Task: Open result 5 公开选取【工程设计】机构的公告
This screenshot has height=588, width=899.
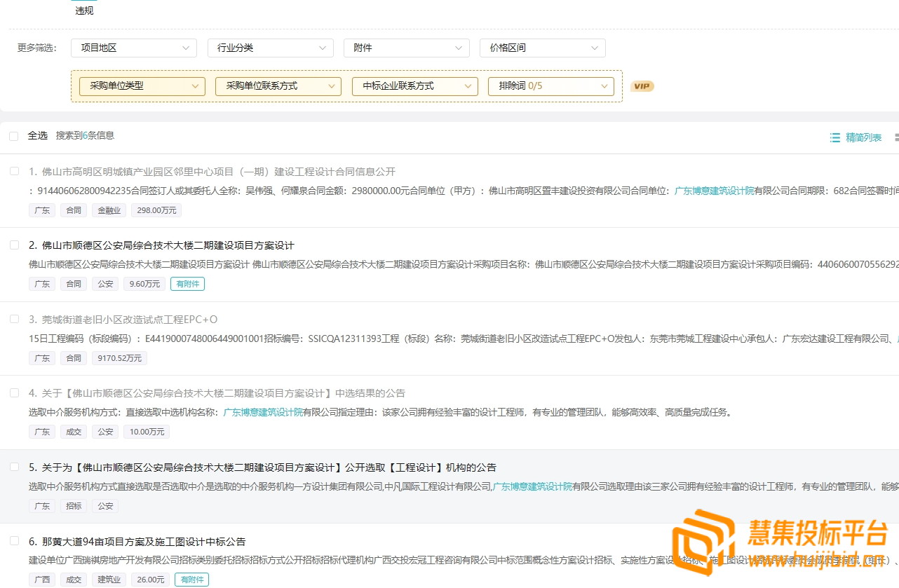Action: [x=262, y=467]
